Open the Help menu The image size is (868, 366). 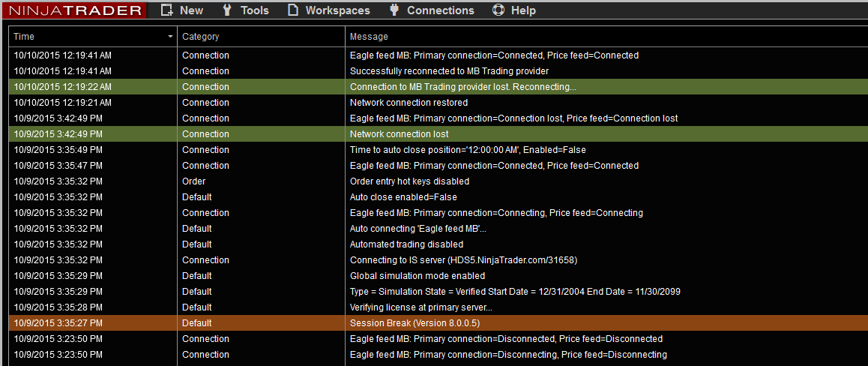tap(523, 10)
